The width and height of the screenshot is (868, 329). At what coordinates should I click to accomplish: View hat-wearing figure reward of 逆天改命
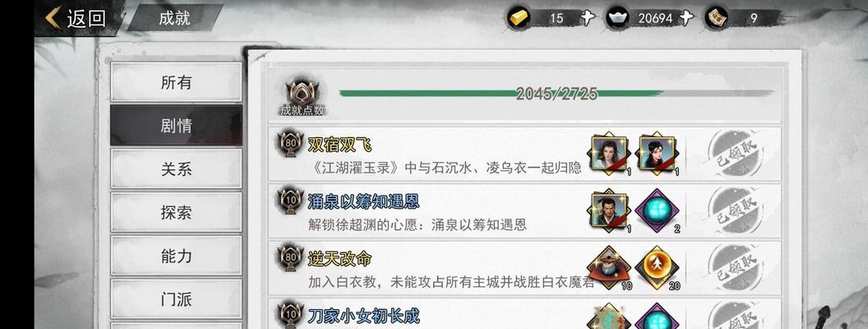click(609, 267)
